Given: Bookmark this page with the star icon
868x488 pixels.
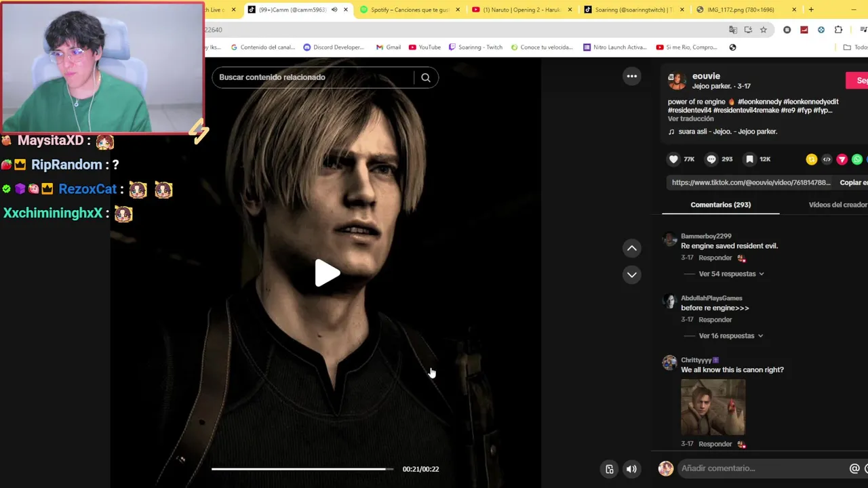Looking at the screenshot, I should click(763, 30).
